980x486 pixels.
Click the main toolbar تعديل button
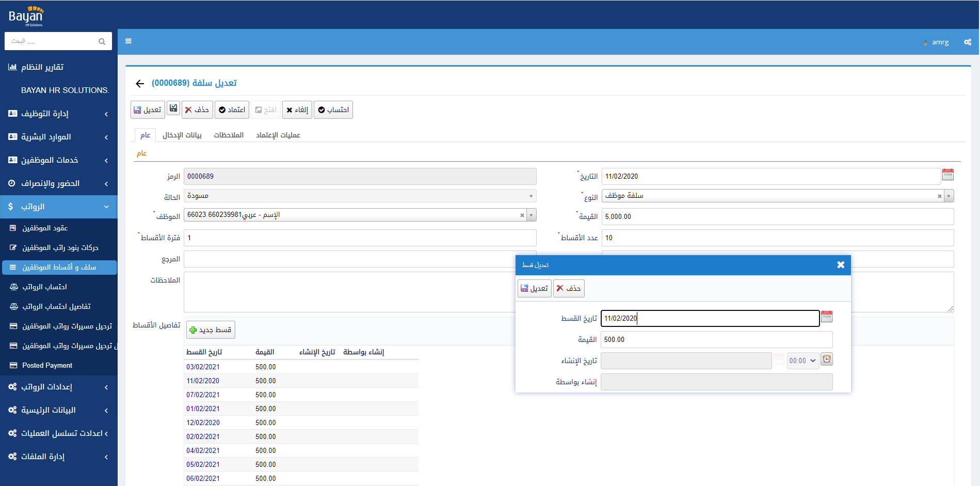tap(148, 109)
